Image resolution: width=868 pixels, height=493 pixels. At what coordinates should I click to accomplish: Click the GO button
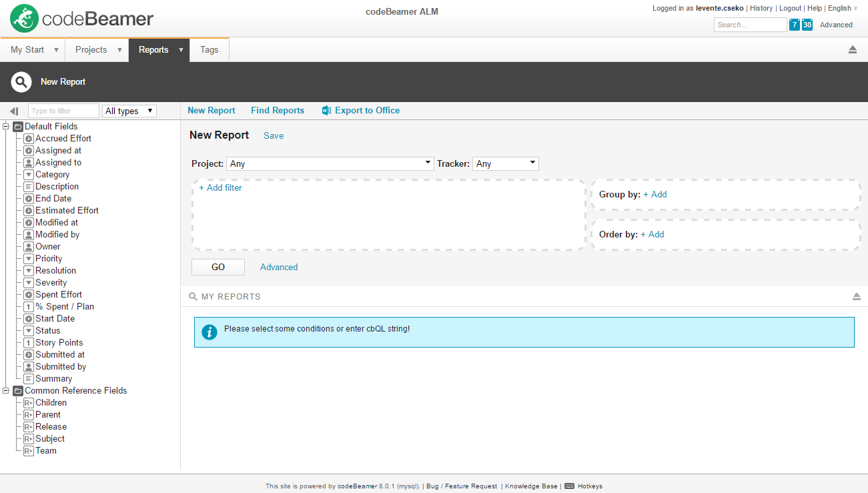(x=218, y=267)
